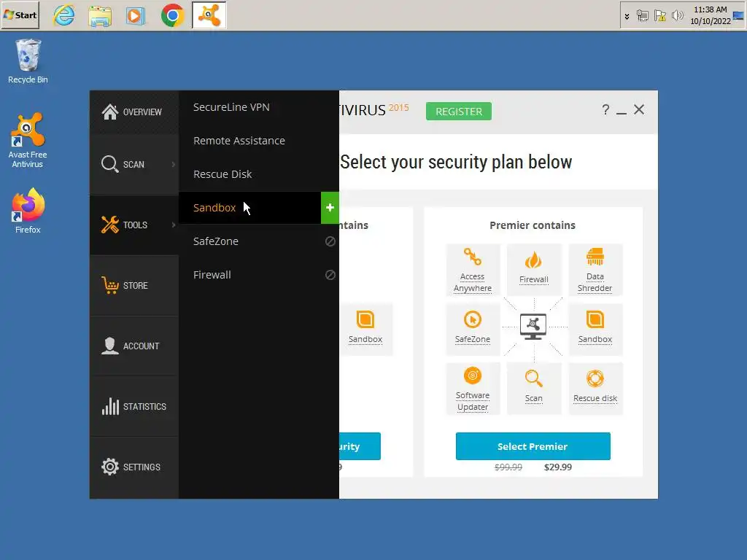The image size is (747, 560).
Task: Click the Sandbox icon in left plan panel
Action: coord(365,319)
